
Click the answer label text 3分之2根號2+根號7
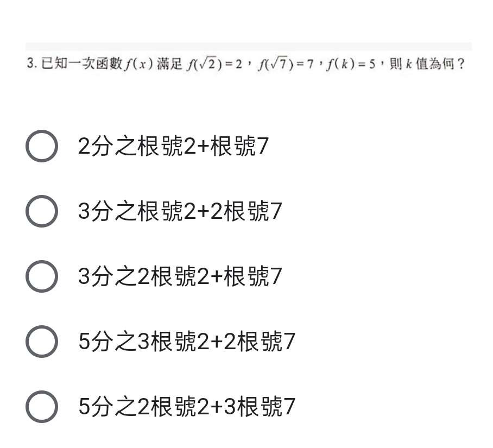[180, 276]
